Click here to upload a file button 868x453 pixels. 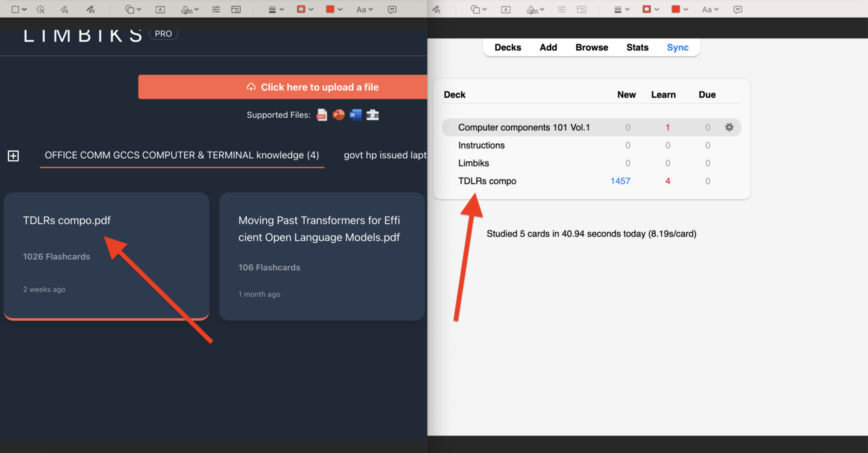click(283, 87)
